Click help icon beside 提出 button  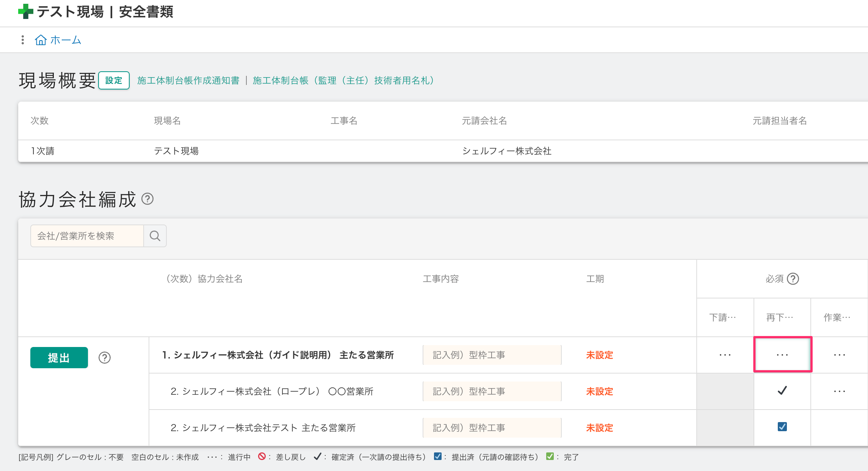pos(105,358)
